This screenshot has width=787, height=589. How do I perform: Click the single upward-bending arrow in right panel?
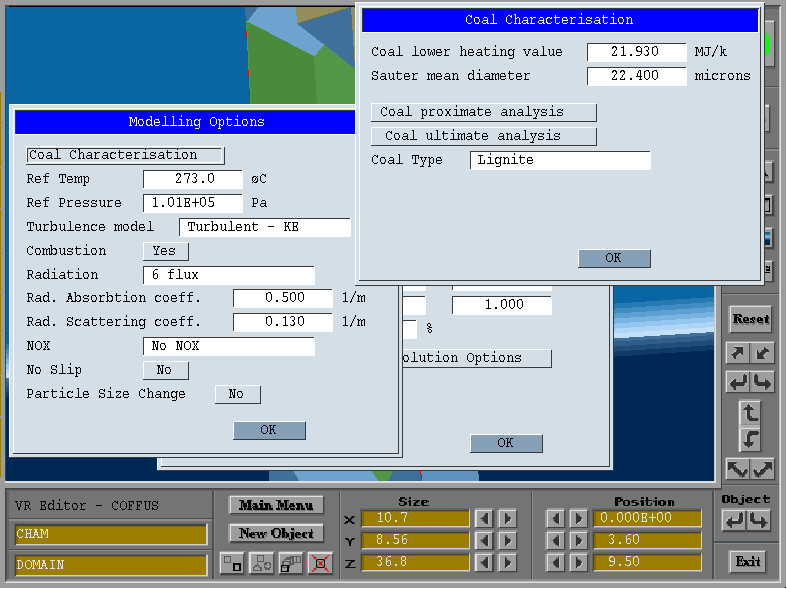pos(750,412)
